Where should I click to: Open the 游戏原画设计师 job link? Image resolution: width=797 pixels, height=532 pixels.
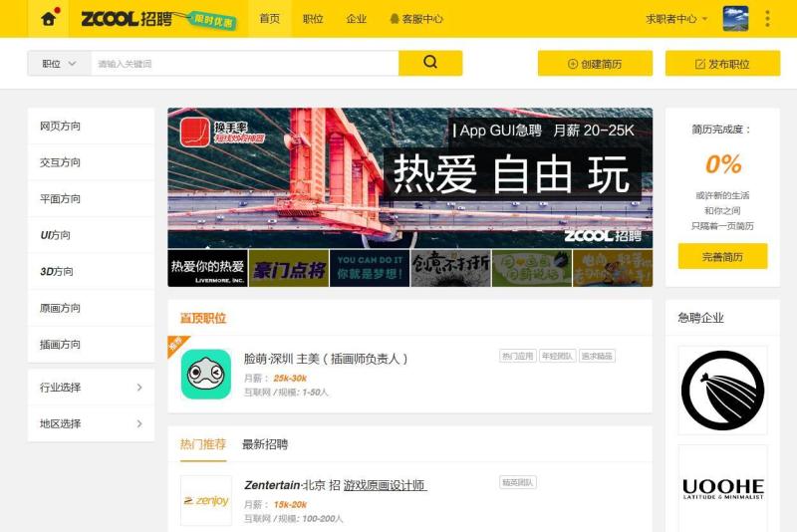(x=385, y=485)
